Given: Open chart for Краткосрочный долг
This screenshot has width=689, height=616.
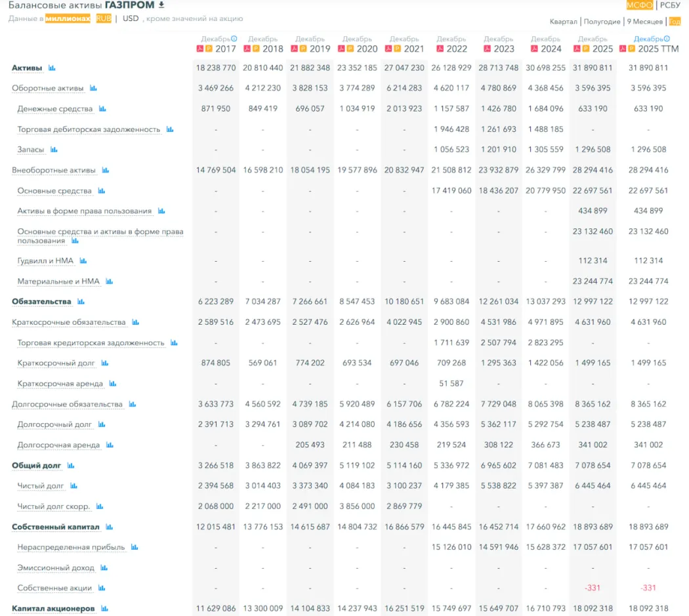Looking at the screenshot, I should [x=104, y=363].
